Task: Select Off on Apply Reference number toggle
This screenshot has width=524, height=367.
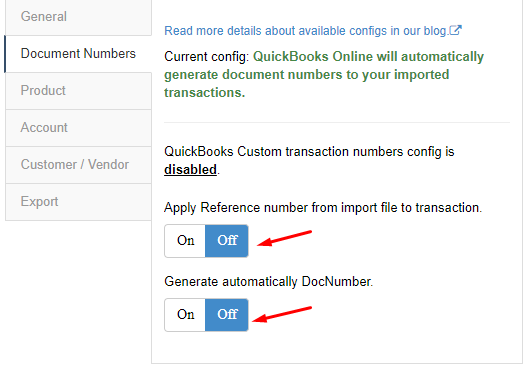Action: [x=227, y=241]
